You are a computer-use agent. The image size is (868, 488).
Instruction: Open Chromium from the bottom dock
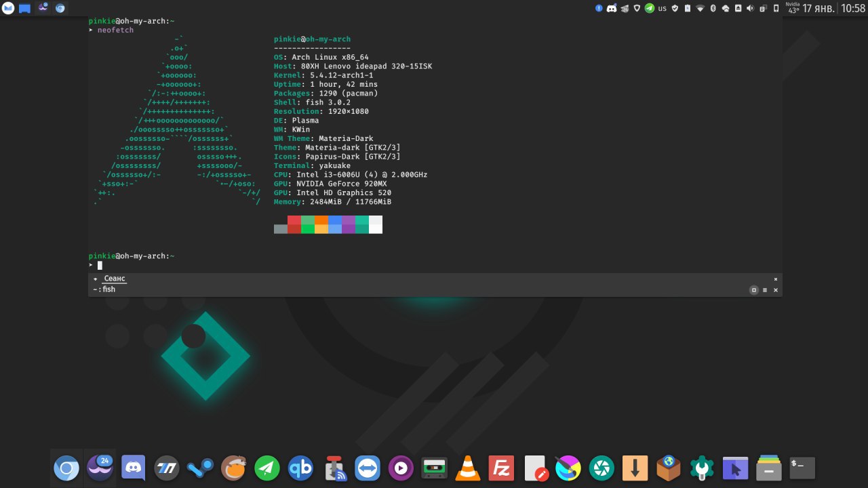[x=66, y=468]
